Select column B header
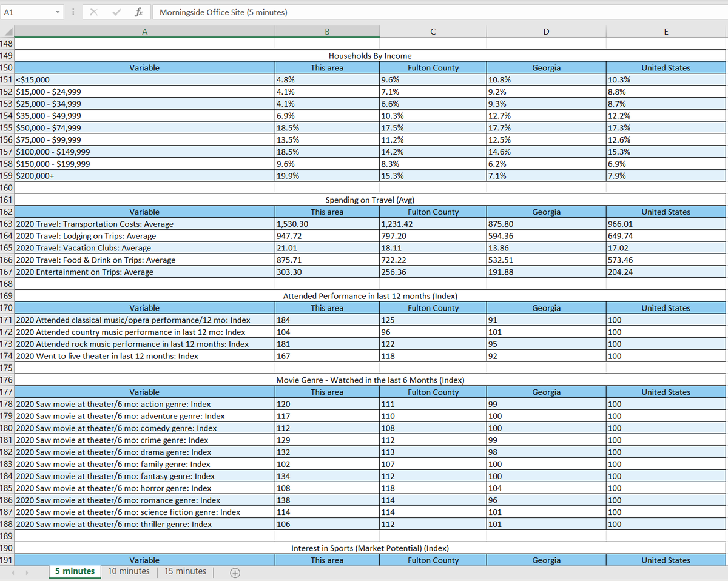 tap(327, 33)
